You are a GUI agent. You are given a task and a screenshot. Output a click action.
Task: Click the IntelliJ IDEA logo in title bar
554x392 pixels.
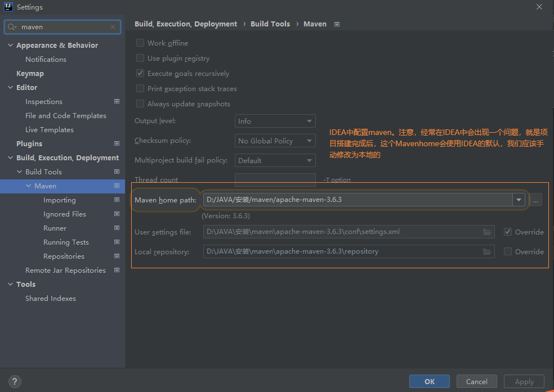coord(8,7)
